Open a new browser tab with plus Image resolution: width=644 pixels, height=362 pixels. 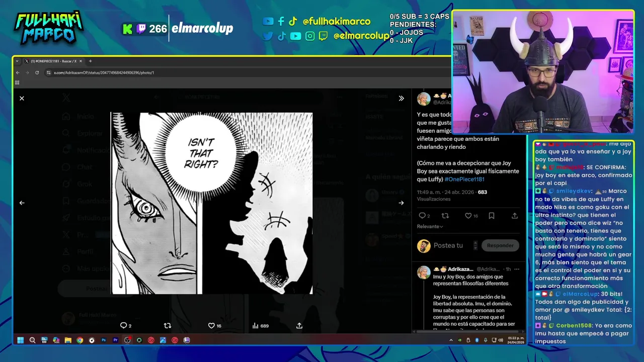tap(91, 61)
